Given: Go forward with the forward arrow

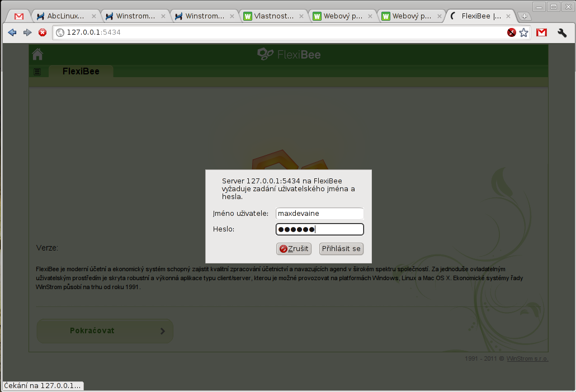Looking at the screenshot, I should coord(27,32).
